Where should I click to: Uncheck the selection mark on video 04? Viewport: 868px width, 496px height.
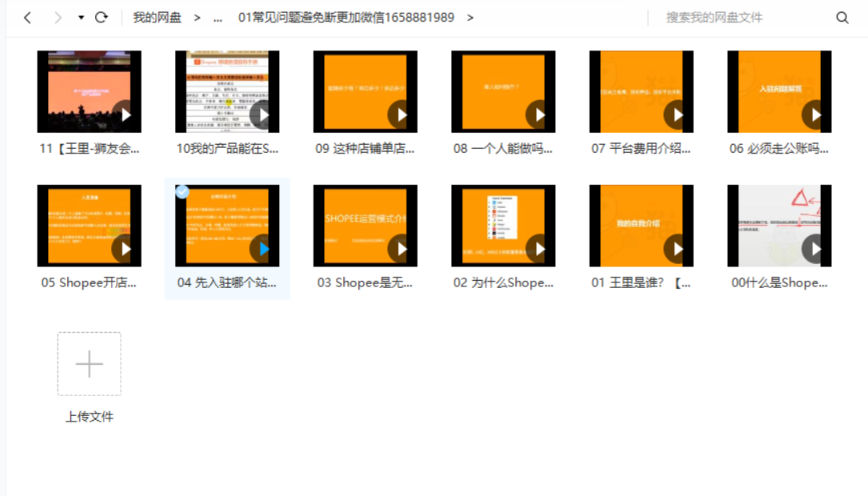pos(182,191)
